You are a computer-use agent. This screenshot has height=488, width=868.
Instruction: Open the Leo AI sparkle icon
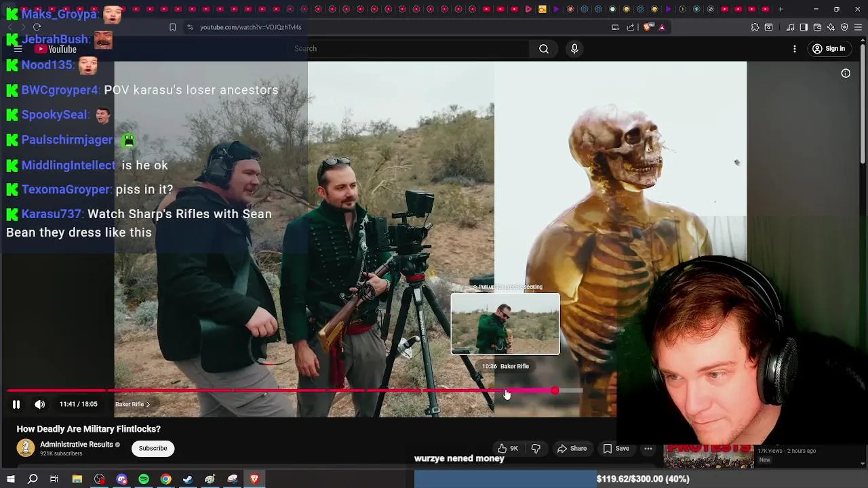point(831,27)
